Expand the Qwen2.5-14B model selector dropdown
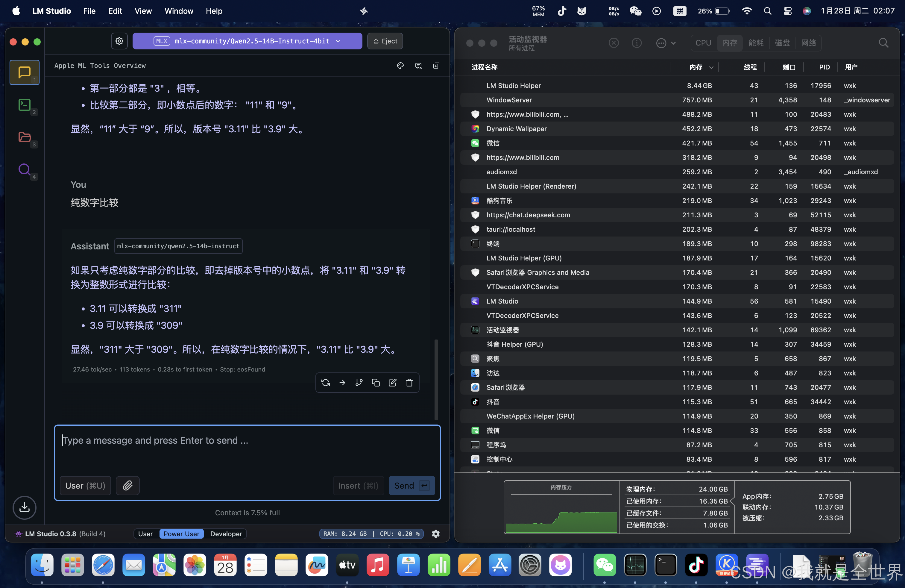 (x=247, y=41)
